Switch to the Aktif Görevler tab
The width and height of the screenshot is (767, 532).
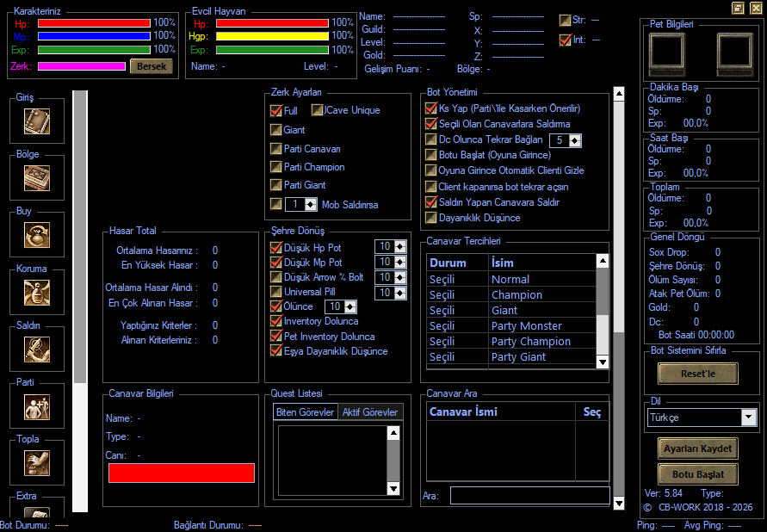click(370, 412)
